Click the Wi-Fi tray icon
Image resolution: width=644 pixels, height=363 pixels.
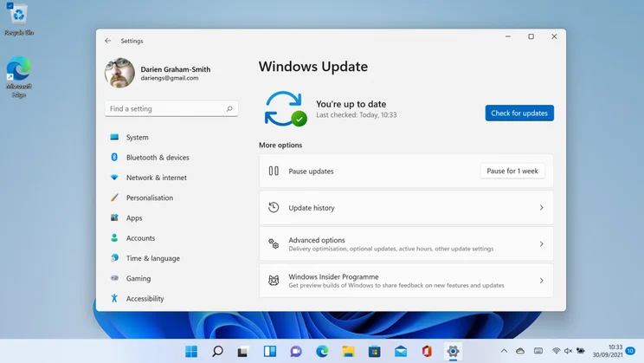[x=556, y=351]
